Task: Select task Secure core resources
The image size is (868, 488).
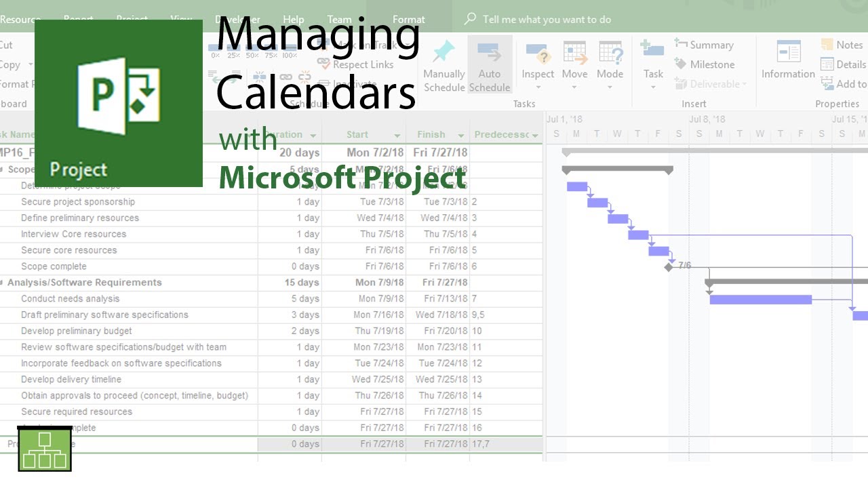Action: point(68,250)
